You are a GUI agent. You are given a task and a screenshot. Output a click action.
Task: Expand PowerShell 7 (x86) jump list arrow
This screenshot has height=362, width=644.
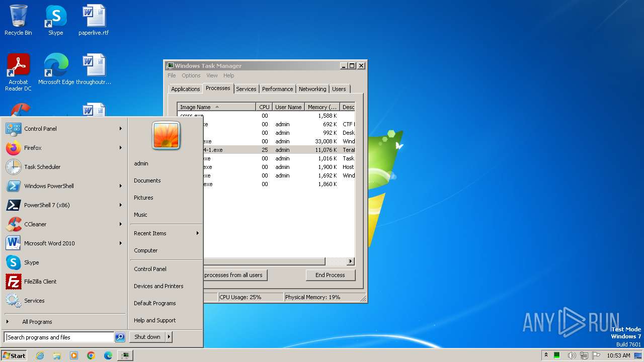121,205
